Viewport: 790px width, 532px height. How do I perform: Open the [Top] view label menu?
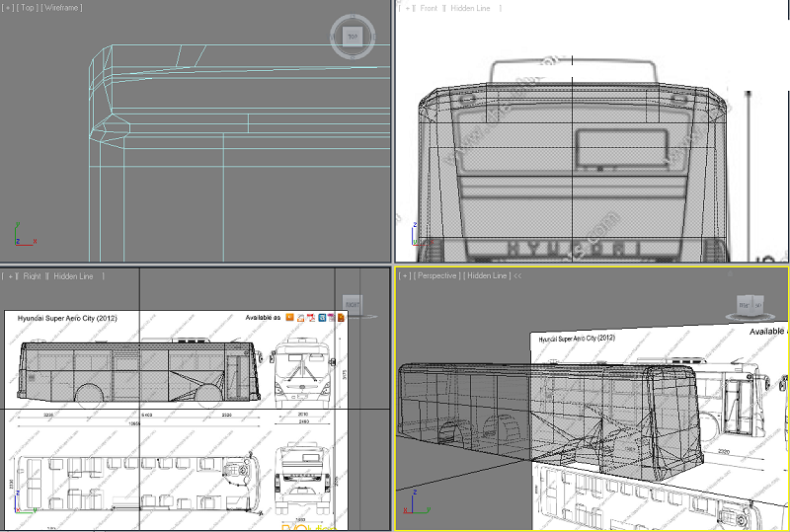click(28, 8)
